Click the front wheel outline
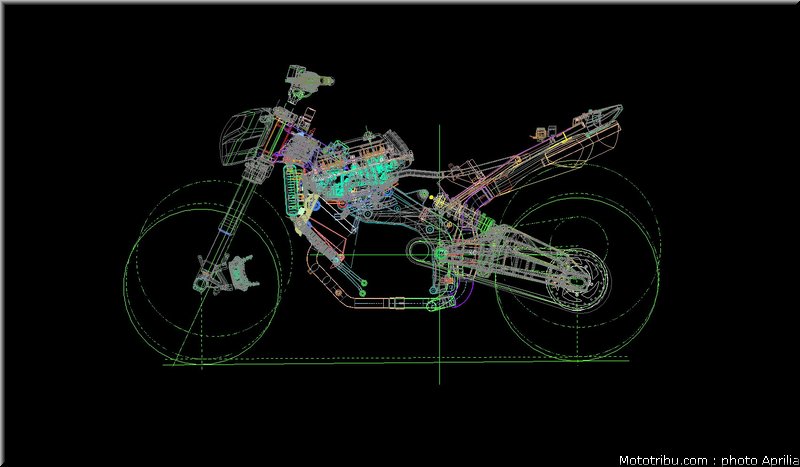This screenshot has height=467, width=800. (202, 286)
